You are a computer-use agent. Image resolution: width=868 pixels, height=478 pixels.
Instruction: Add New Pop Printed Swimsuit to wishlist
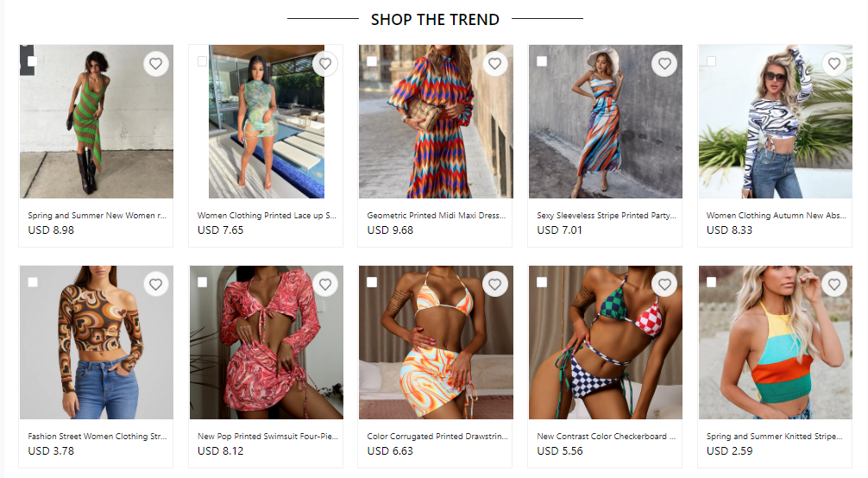click(x=325, y=284)
